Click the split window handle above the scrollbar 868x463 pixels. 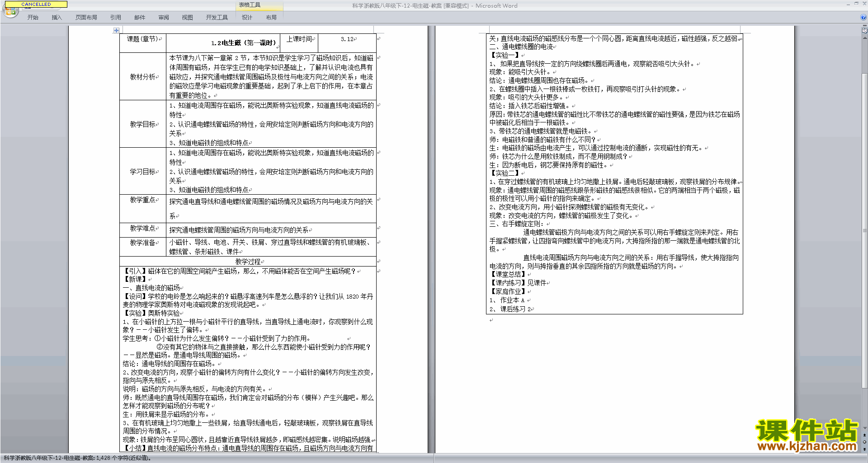865,26
